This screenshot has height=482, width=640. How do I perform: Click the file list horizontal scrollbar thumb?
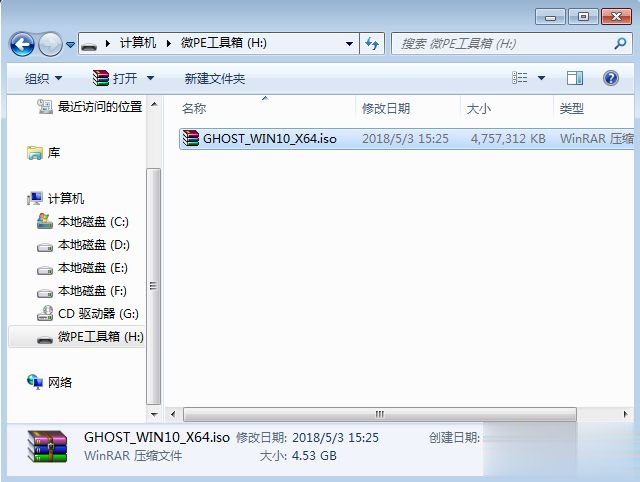click(x=380, y=414)
